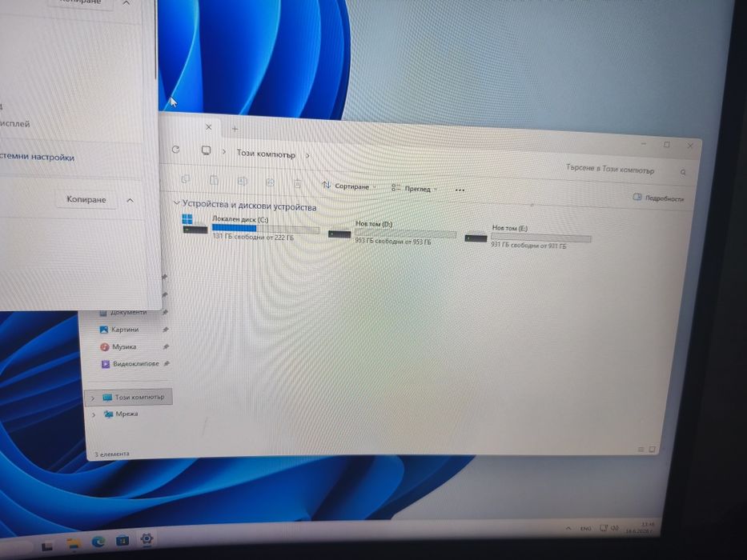Open Settings gear from the taskbar
This screenshot has width=747, height=560.
coord(147,538)
